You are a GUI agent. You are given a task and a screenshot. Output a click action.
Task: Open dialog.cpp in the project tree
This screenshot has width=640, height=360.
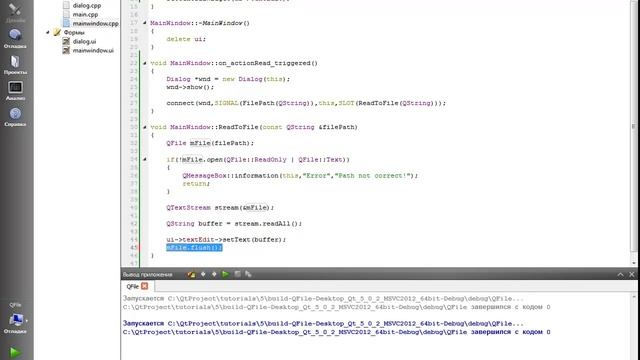pos(87,5)
